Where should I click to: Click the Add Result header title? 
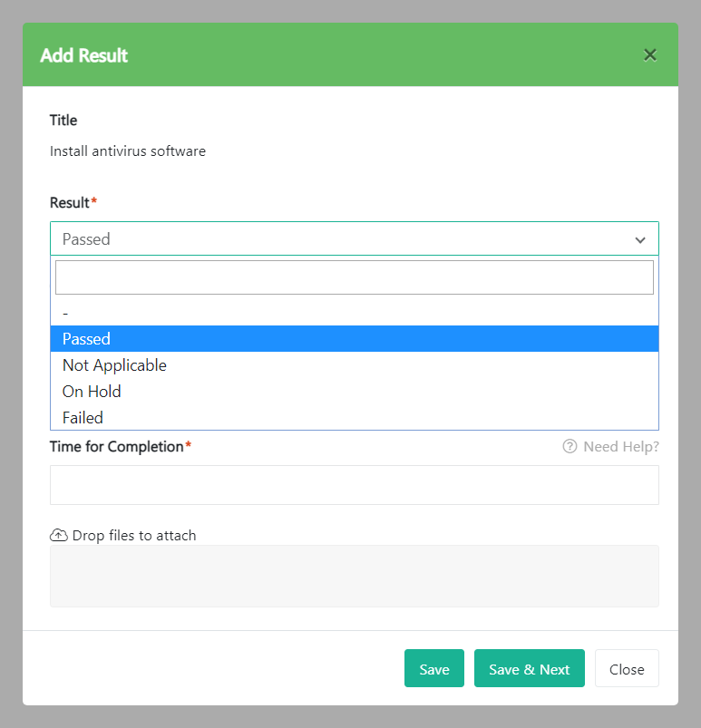click(84, 55)
